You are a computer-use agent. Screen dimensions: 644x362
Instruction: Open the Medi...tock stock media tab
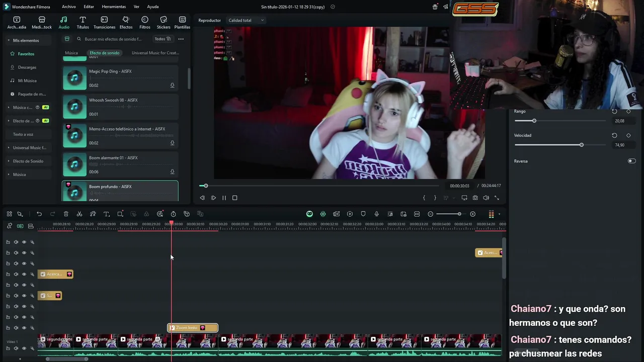point(42,23)
